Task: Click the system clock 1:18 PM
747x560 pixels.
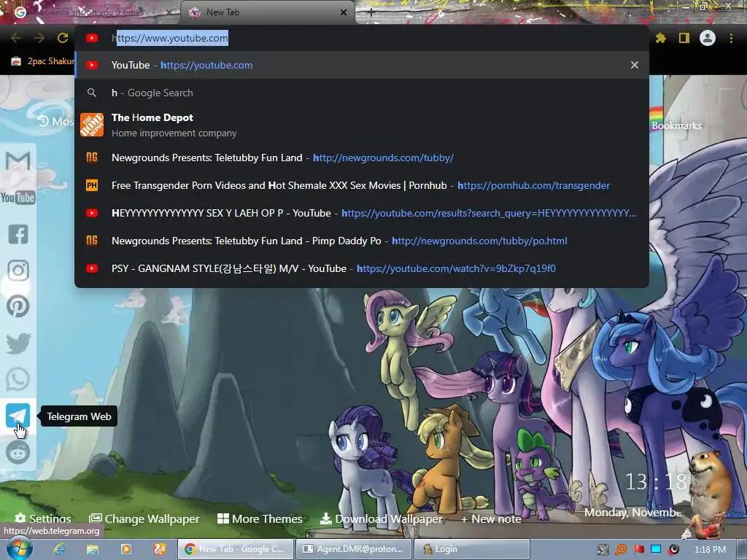Action: click(710, 550)
